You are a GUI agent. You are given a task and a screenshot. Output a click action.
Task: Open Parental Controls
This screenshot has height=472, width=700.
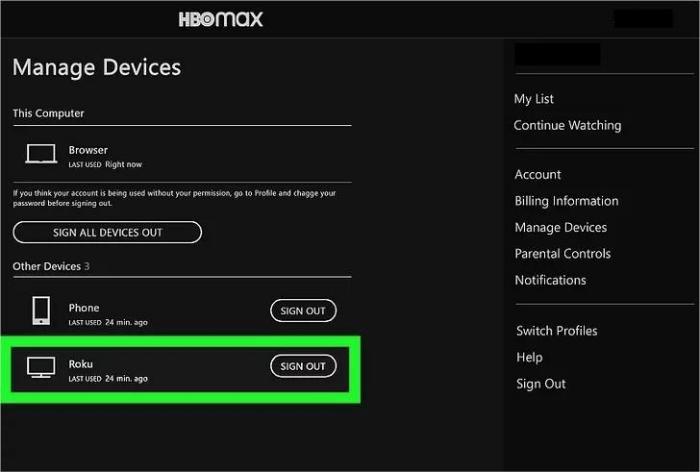(x=562, y=254)
